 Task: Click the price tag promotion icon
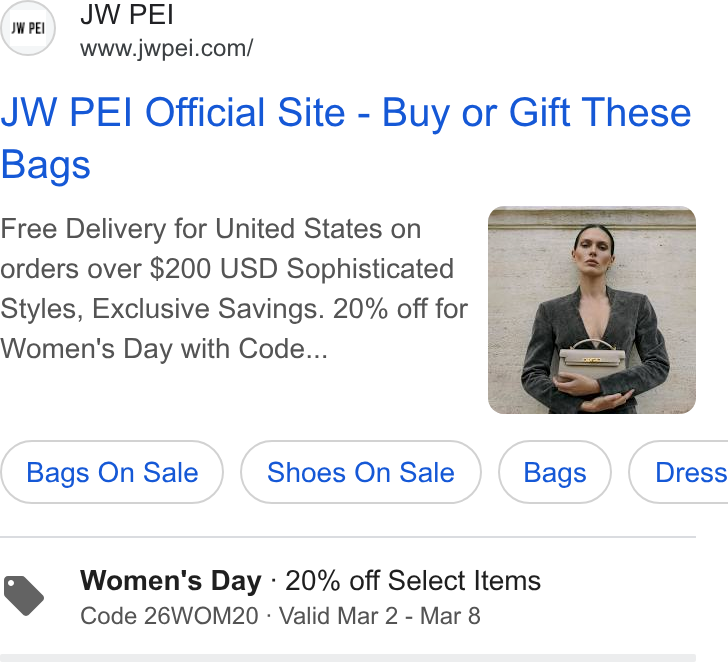tap(24, 596)
